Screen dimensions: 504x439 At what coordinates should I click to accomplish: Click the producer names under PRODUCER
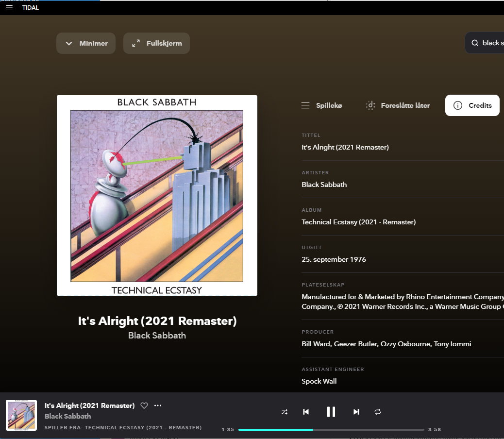pos(386,344)
